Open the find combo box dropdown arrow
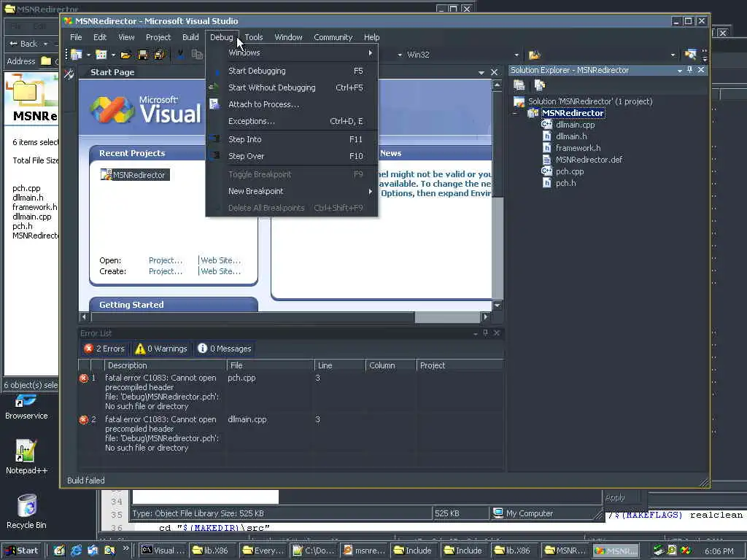 [673, 55]
